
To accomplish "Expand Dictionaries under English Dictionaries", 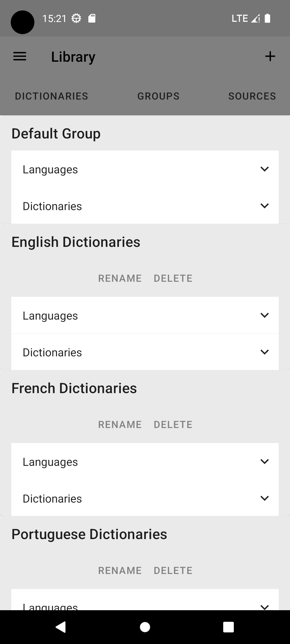I will pos(145,352).
